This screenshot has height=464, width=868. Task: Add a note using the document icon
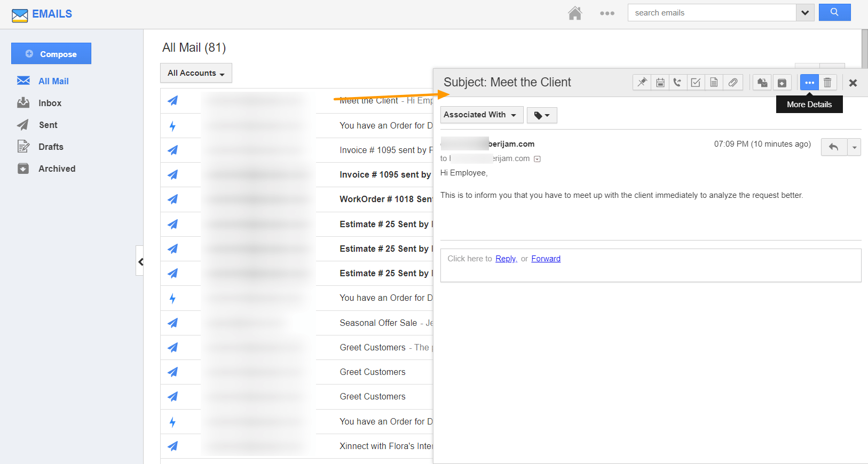[714, 83]
